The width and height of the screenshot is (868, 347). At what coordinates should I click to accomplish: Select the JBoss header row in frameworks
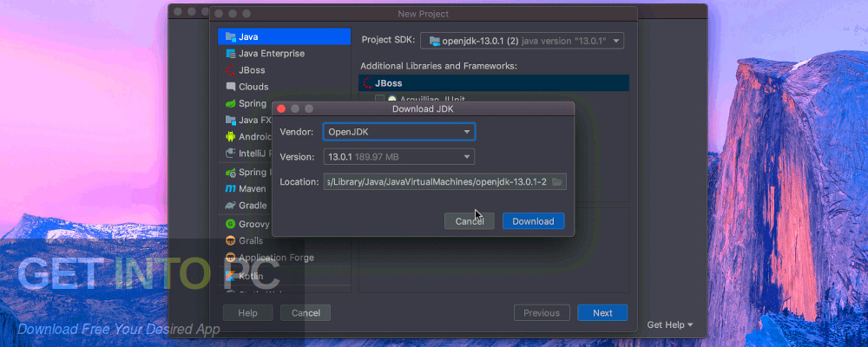(494, 83)
